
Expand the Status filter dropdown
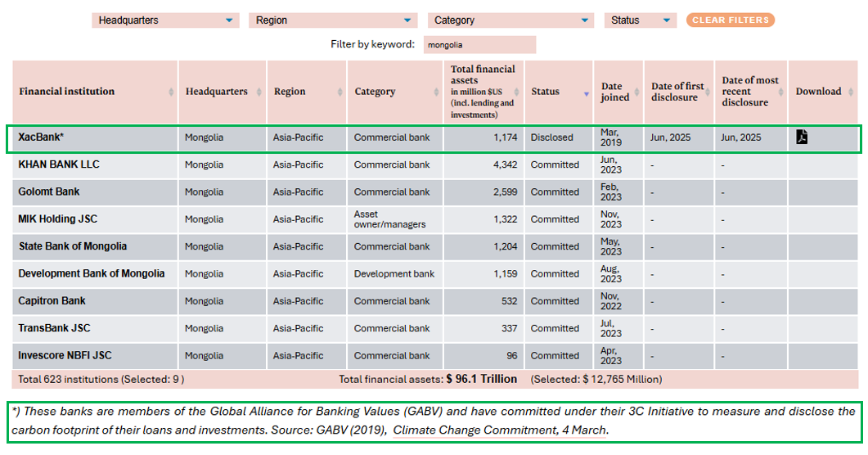(x=640, y=20)
